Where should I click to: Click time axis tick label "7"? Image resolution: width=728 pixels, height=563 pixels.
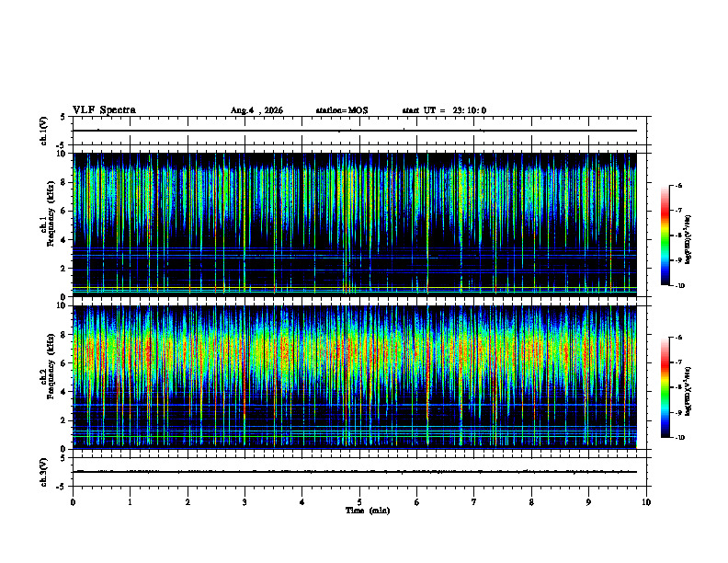point(474,502)
